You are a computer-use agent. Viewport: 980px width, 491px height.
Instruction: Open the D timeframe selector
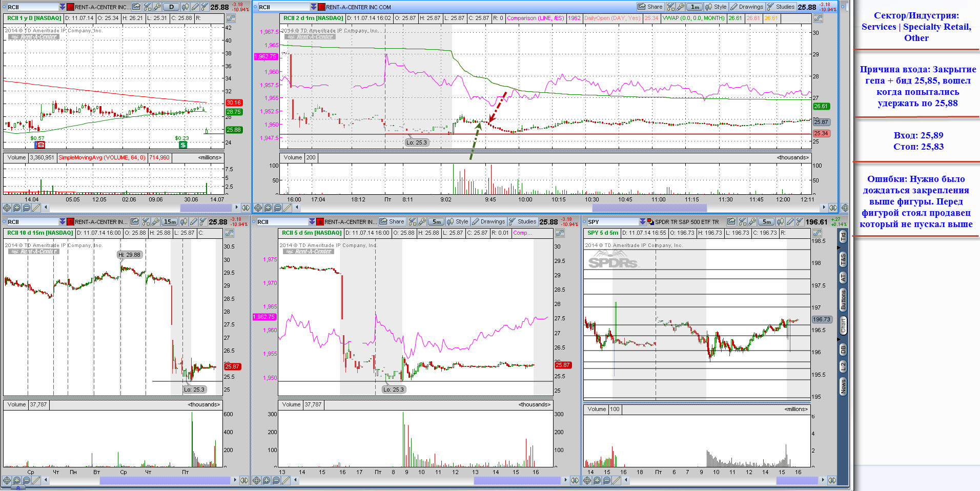coord(171,7)
